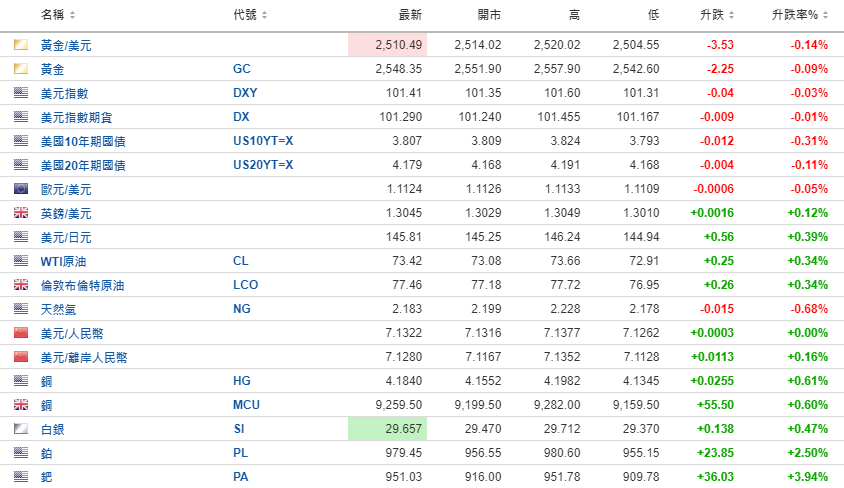Image resolution: width=844 pixels, height=488 pixels.
Task: Click the US flag beside 天然氣
Action: (x=21, y=309)
